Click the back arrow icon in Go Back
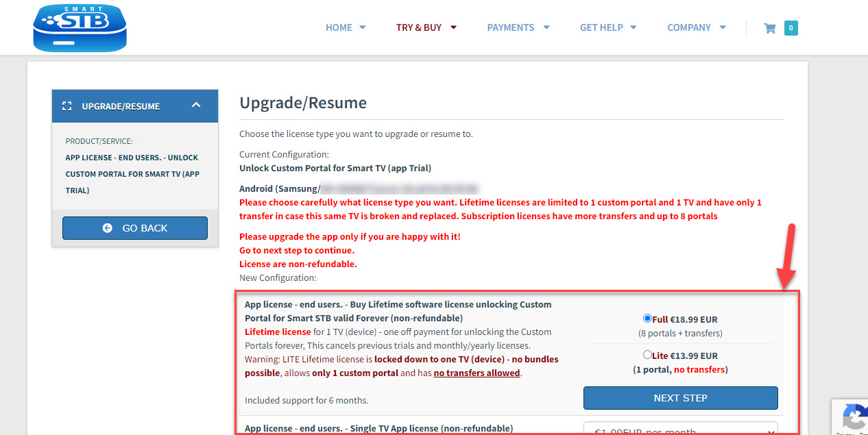The width and height of the screenshot is (868, 435). tap(108, 228)
